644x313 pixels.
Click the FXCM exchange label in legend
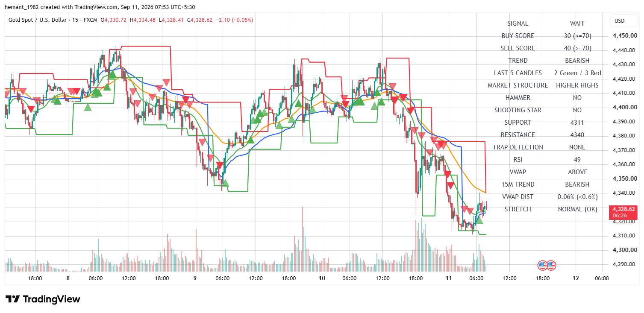90,20
